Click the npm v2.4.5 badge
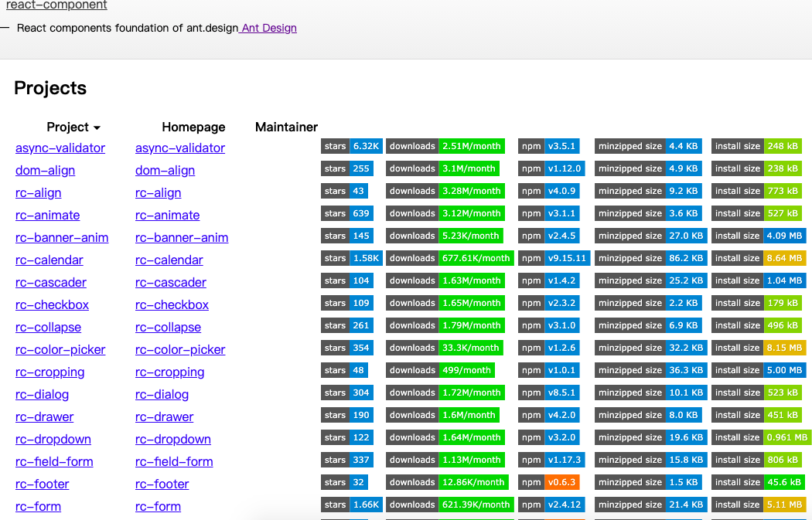 [x=548, y=236]
